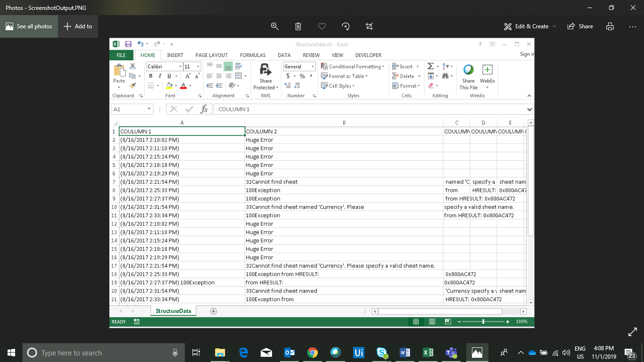Open the three-dot See more menu
This screenshot has height=362, width=644.
click(633, 26)
